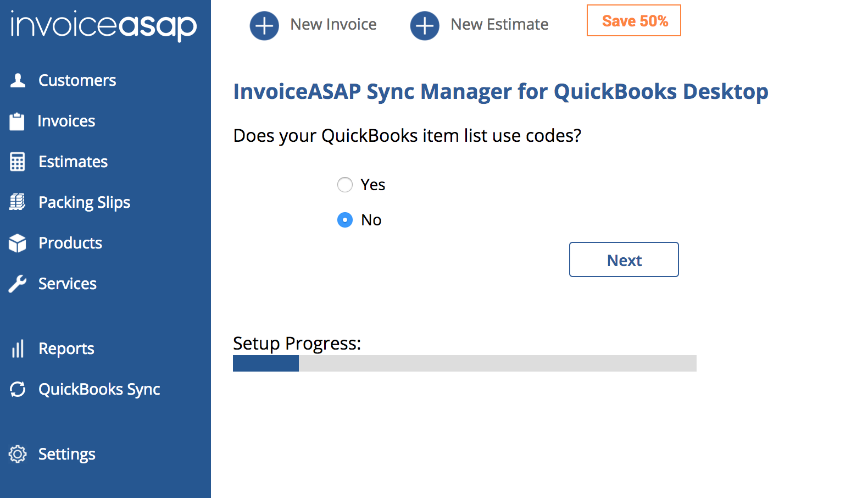
Task: Click the Packing Slips stacked papers icon
Action: (18, 202)
